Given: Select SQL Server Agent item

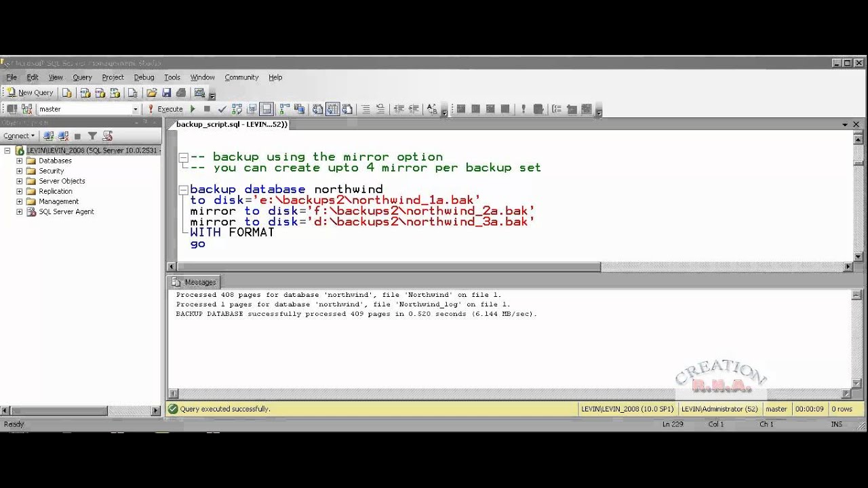Looking at the screenshot, I should click(x=60, y=211).
